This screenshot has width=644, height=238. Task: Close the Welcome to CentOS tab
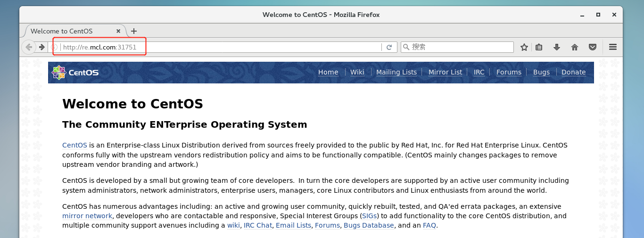pos(118,31)
